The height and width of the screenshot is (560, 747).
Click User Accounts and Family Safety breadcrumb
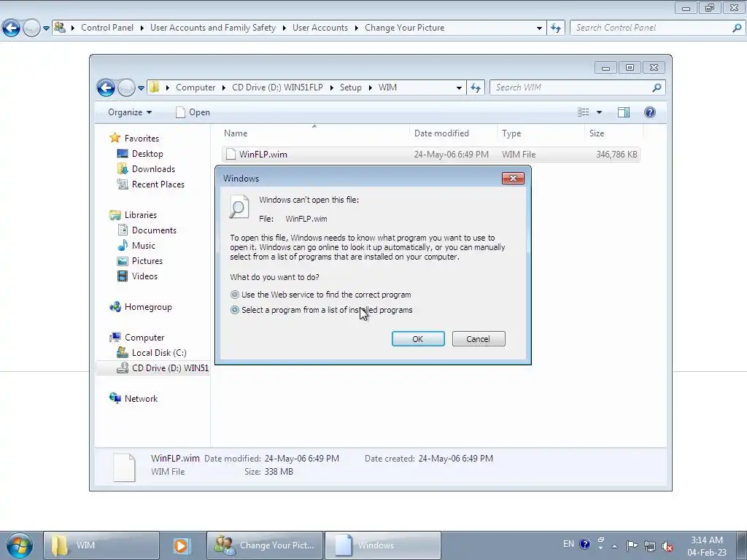213,28
